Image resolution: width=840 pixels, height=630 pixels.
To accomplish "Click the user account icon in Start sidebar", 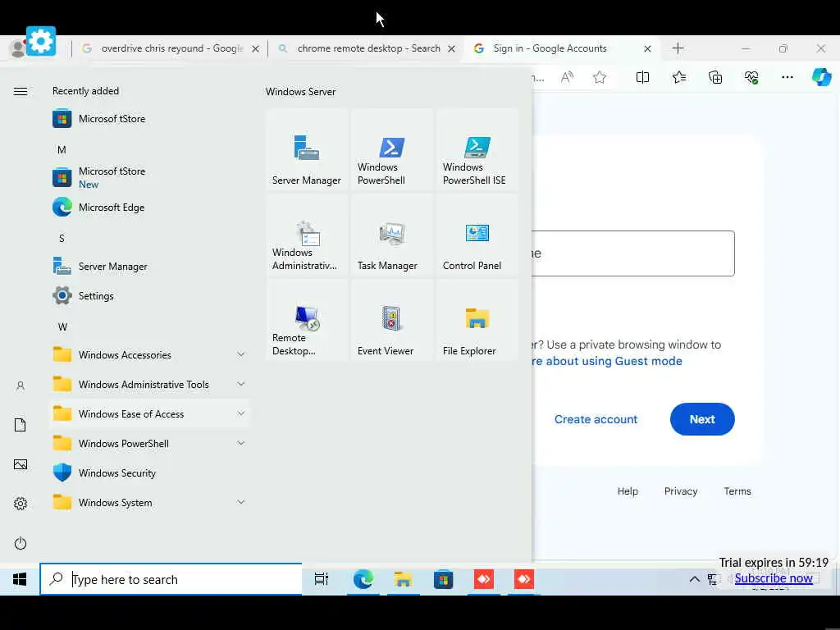I will tap(21, 386).
